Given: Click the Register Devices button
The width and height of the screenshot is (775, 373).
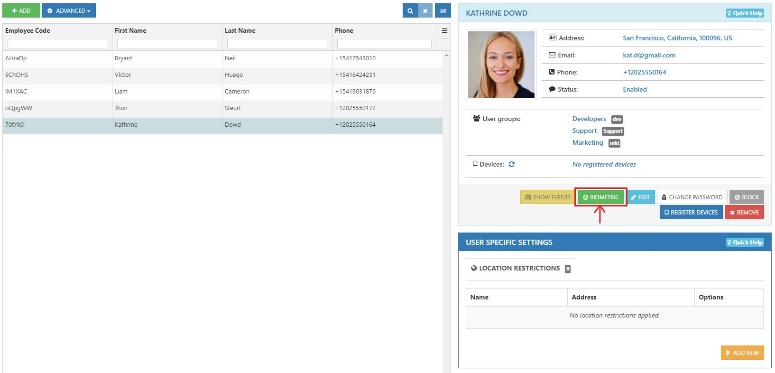Looking at the screenshot, I should (691, 212).
